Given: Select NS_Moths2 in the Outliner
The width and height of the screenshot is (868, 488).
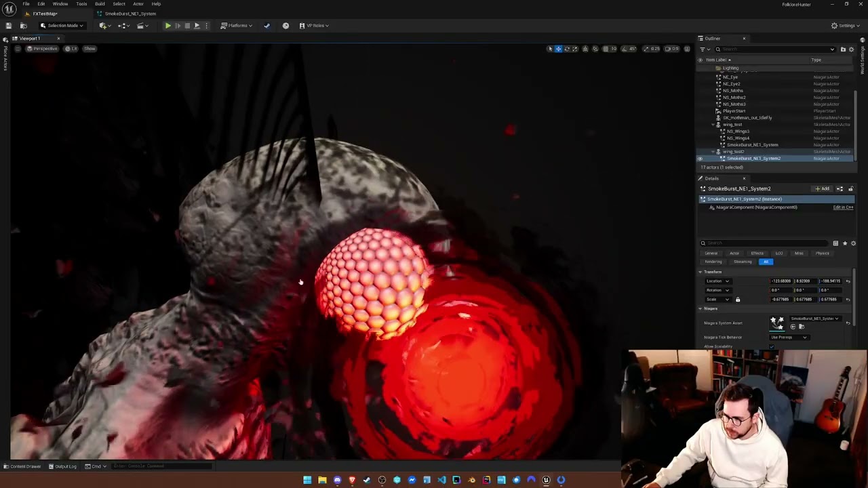Looking at the screenshot, I should tap(734, 98).
